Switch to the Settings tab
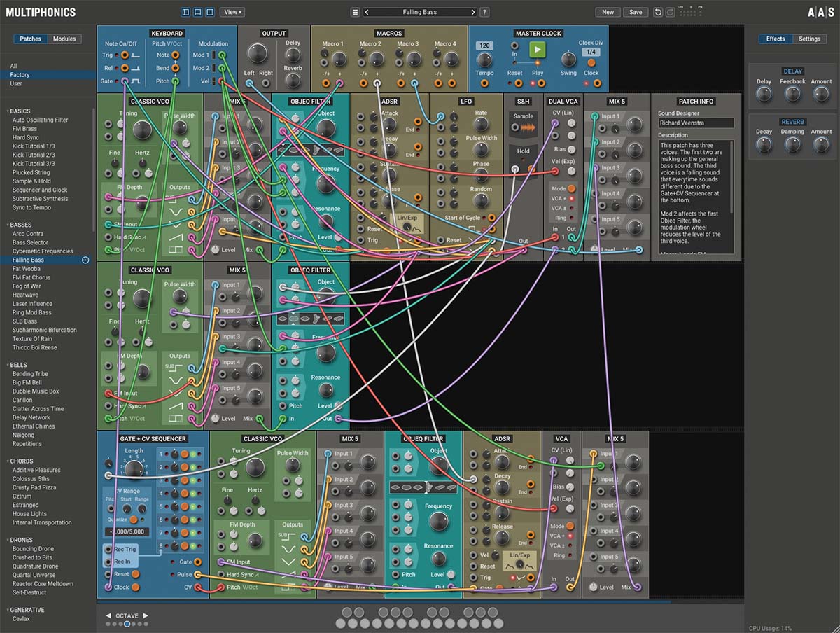 point(809,39)
